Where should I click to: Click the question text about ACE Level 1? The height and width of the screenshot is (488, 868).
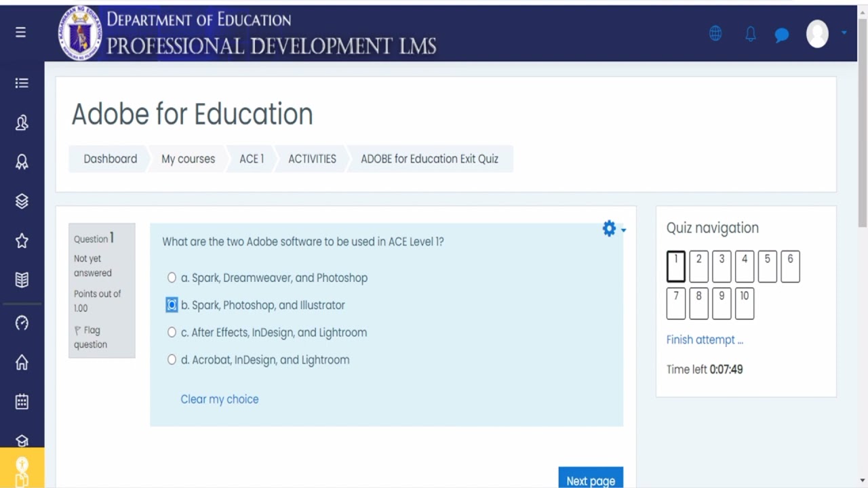302,241
